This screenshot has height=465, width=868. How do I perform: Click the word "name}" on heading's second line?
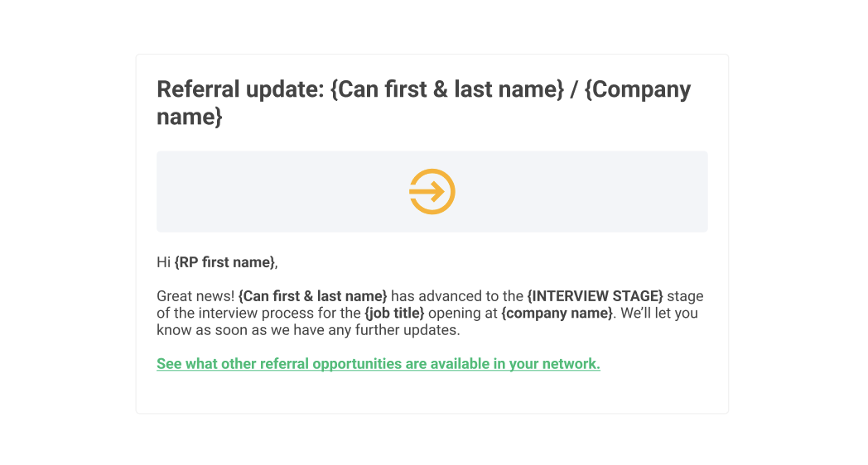click(190, 117)
